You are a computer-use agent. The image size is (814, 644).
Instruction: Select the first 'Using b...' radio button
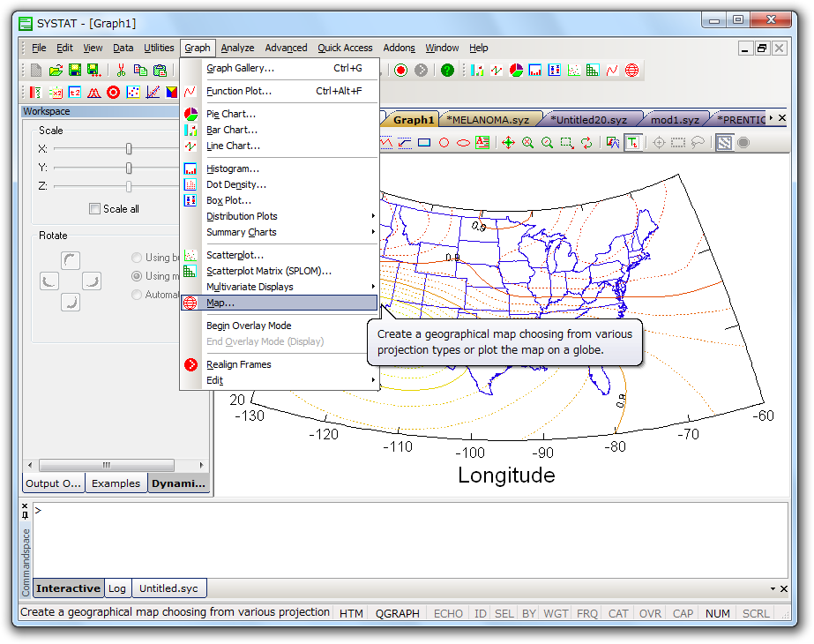137,258
